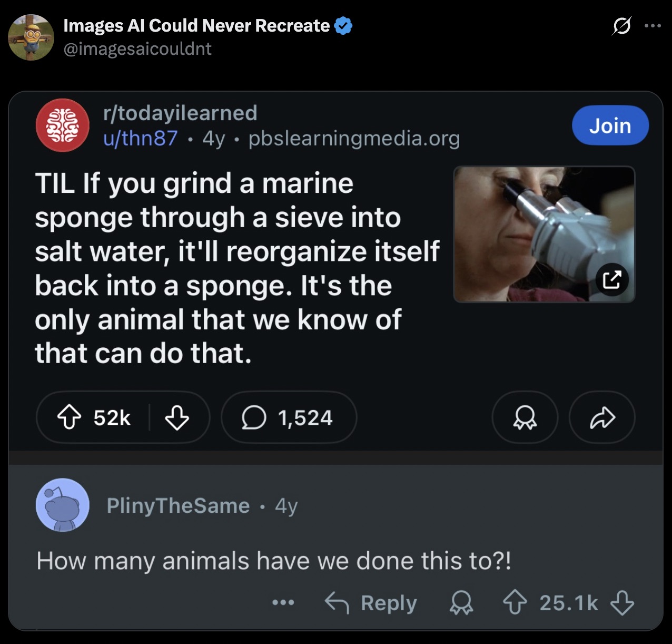Open the 1,524 comments button
The image size is (672, 644).
(289, 418)
